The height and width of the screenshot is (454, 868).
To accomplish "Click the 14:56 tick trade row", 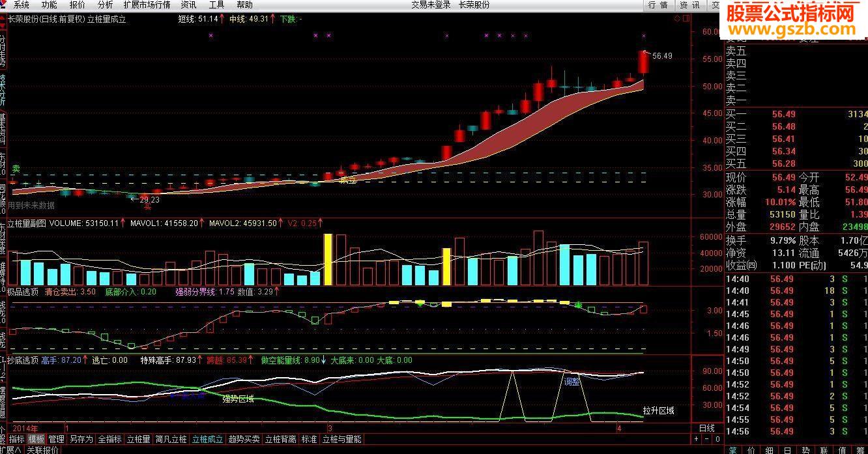I will coord(796,431).
